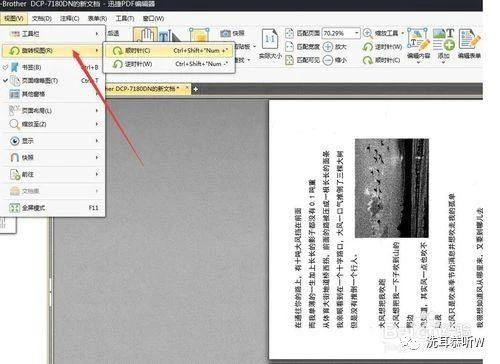Expand the 前往 submenu
The image size is (500, 364).
[53, 174]
